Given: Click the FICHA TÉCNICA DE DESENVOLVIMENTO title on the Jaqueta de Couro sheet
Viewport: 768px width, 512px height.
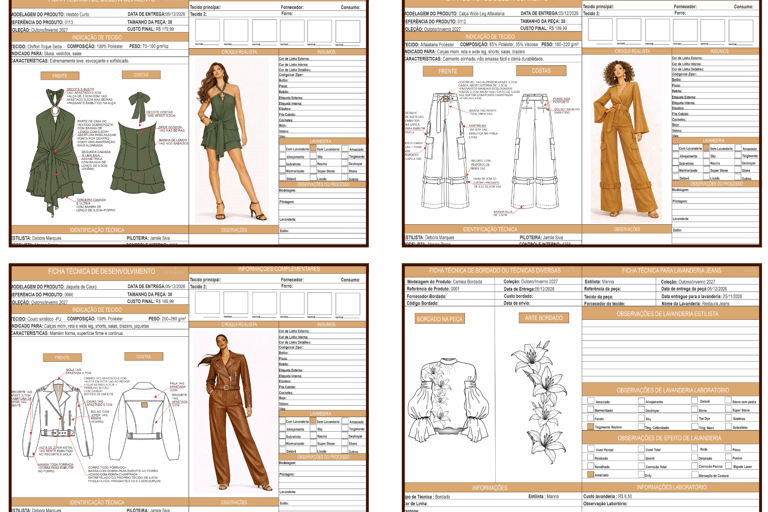Looking at the screenshot, I should (x=101, y=271).
